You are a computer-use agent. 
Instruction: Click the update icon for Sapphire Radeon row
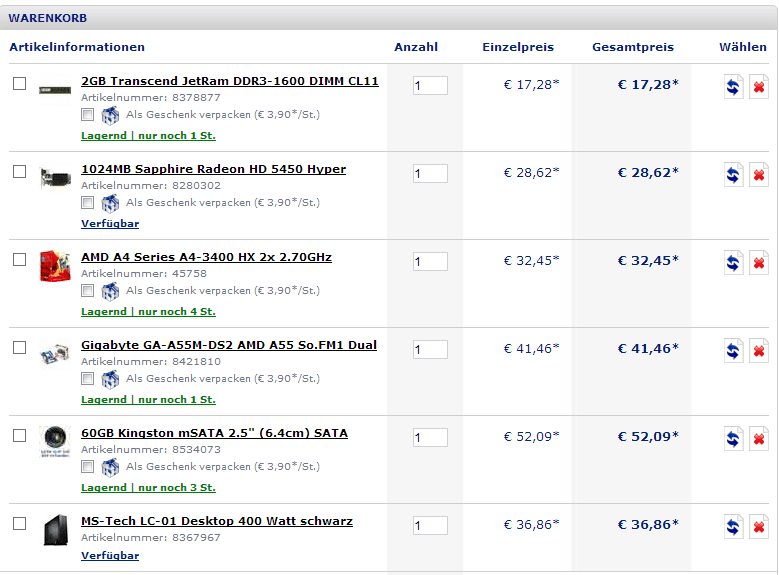pos(733,174)
